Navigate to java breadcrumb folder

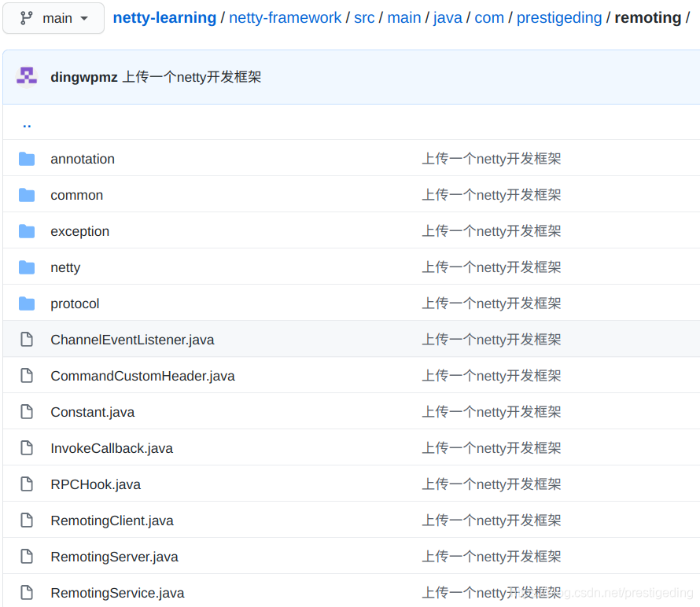click(x=448, y=17)
